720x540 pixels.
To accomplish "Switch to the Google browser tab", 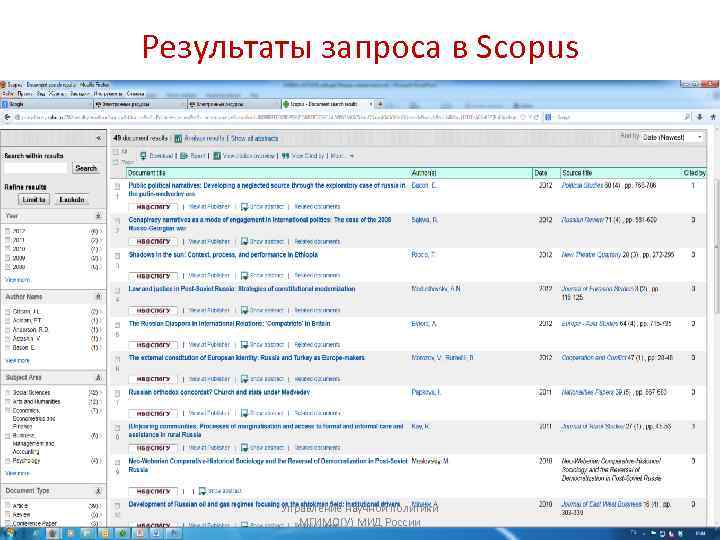I will point(46,104).
